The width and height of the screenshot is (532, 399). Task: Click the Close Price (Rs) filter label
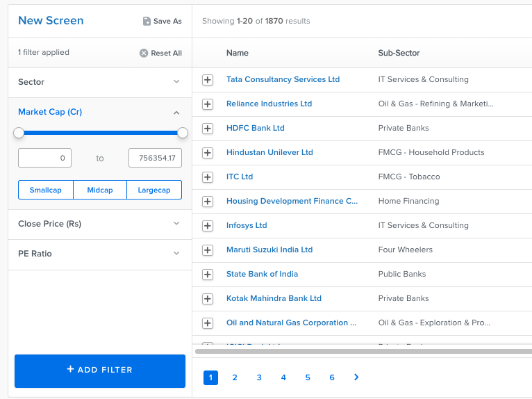pyautogui.click(x=49, y=224)
